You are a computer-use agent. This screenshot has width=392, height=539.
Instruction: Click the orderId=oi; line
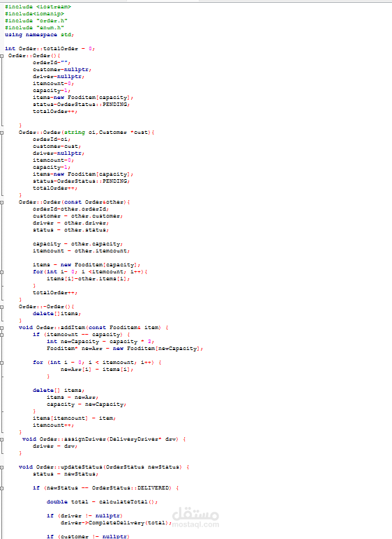click(x=52, y=139)
